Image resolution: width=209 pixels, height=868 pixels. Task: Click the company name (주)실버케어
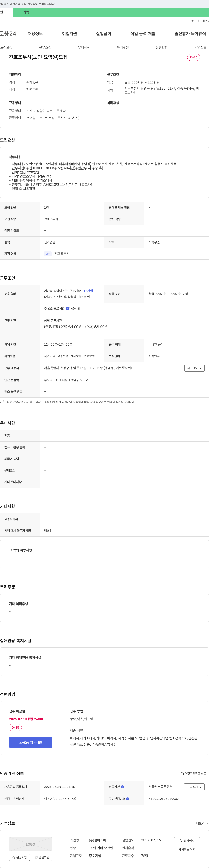(x=98, y=840)
